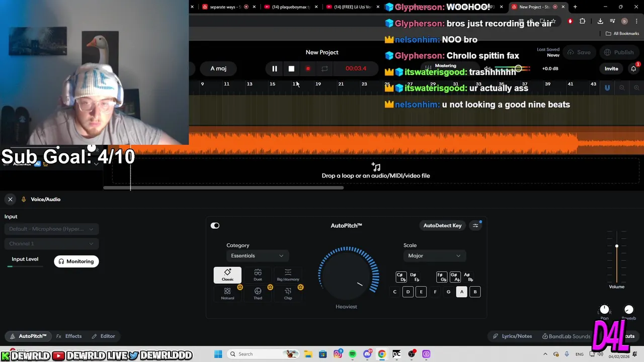The width and height of the screenshot is (644, 362).
Task: Expand the Category Essentials dropdown
Action: click(257, 255)
